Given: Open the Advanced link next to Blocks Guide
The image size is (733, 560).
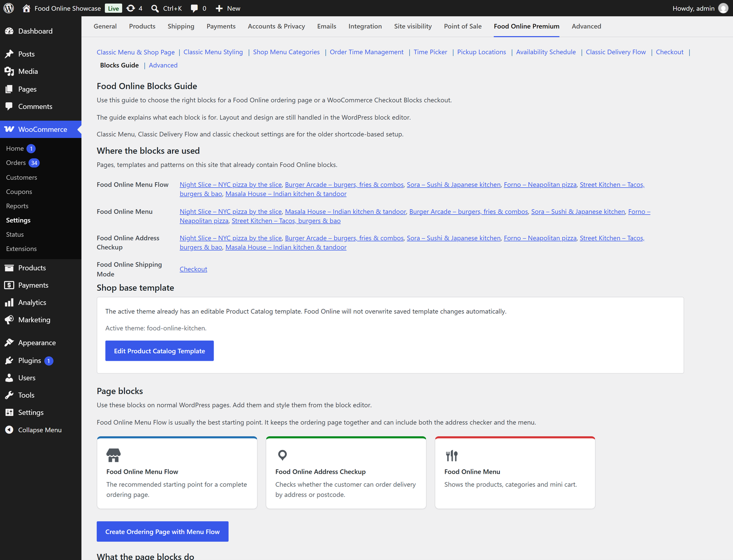Looking at the screenshot, I should point(163,66).
